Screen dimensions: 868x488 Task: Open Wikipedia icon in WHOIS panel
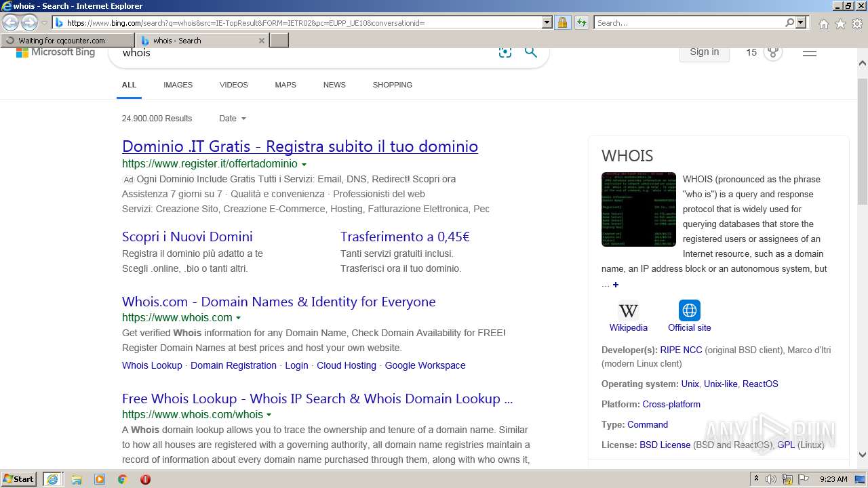[629, 310]
